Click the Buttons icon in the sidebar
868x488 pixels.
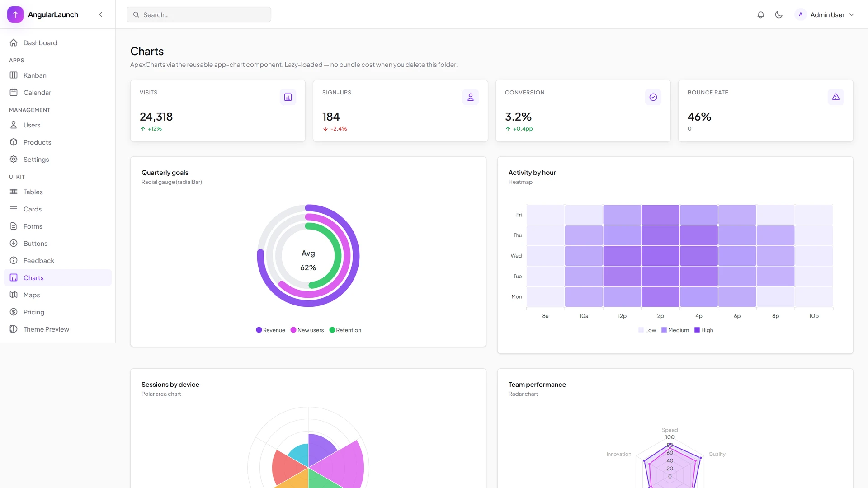(x=14, y=243)
